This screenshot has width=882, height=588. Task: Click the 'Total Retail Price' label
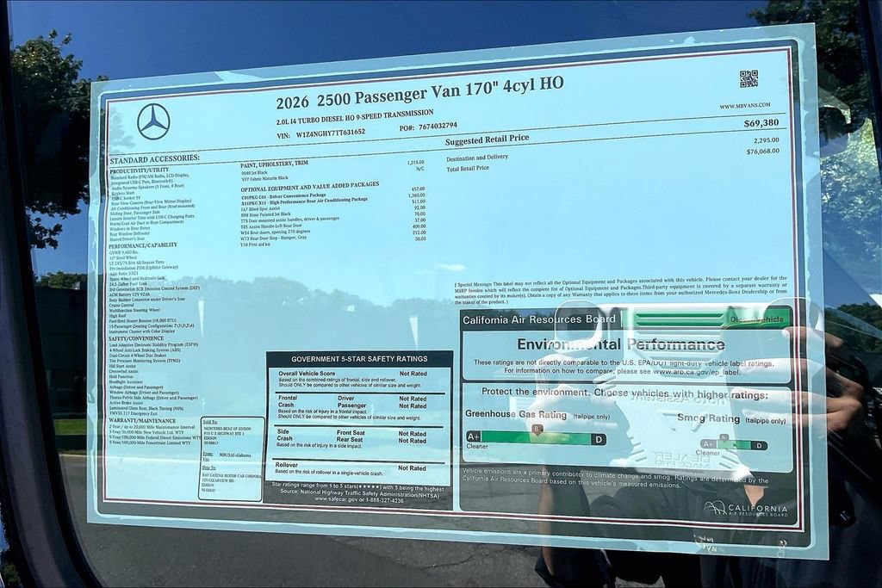pos(468,168)
